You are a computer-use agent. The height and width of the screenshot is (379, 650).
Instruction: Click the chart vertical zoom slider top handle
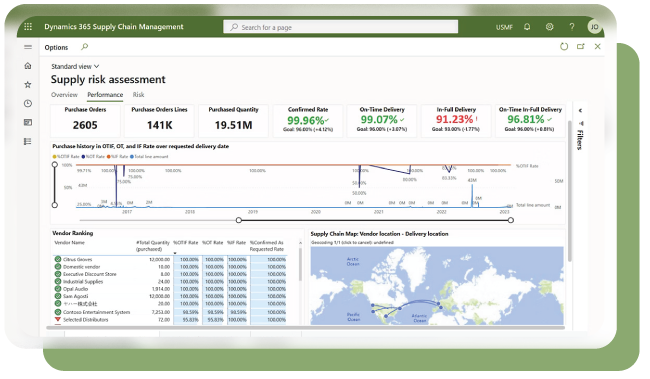coord(55,165)
